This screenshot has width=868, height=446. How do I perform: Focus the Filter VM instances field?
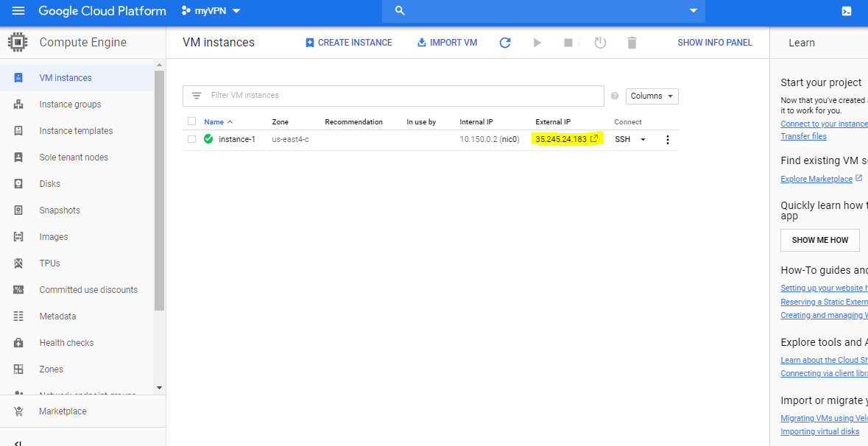click(x=393, y=96)
